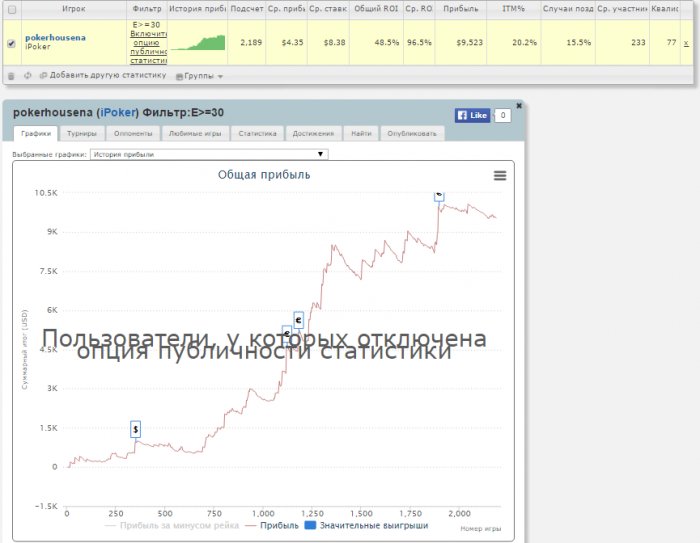700x543 pixels.
Task: Remove the pokerhousena row with x
Action: tap(686, 43)
